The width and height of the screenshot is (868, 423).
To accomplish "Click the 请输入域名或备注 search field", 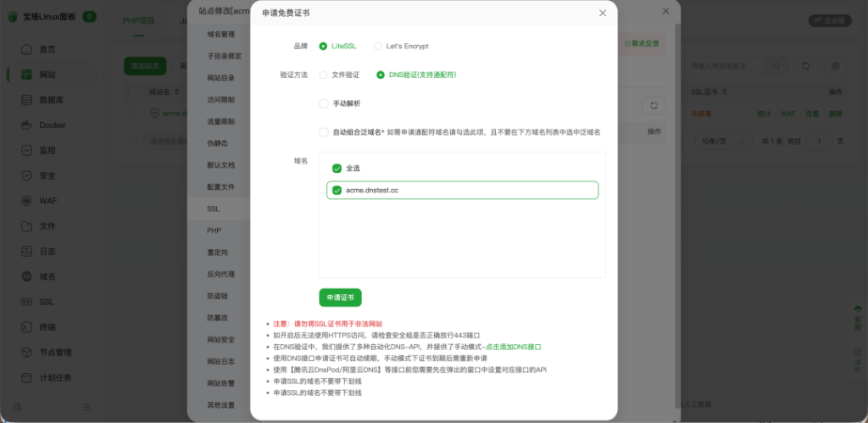I will point(726,65).
